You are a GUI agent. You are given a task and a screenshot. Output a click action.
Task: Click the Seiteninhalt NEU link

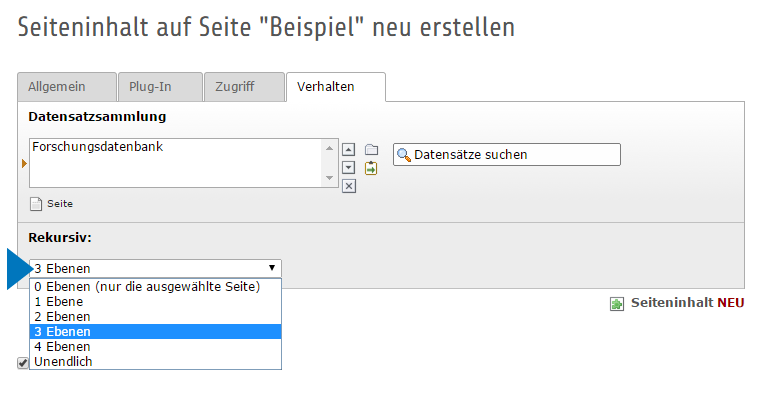(x=687, y=303)
